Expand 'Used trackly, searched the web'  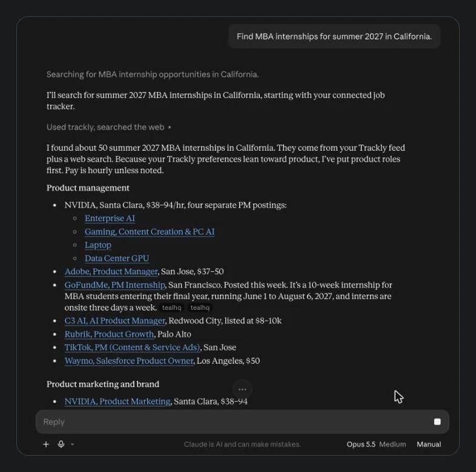pos(108,127)
